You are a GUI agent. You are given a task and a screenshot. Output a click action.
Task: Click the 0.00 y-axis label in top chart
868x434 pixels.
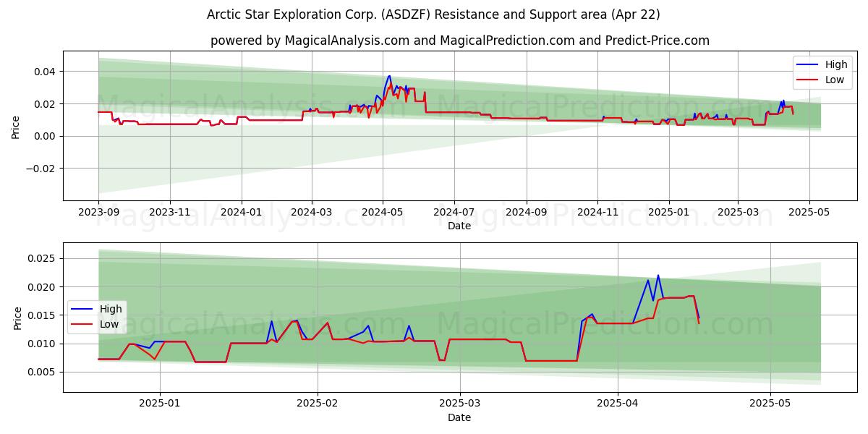45,136
